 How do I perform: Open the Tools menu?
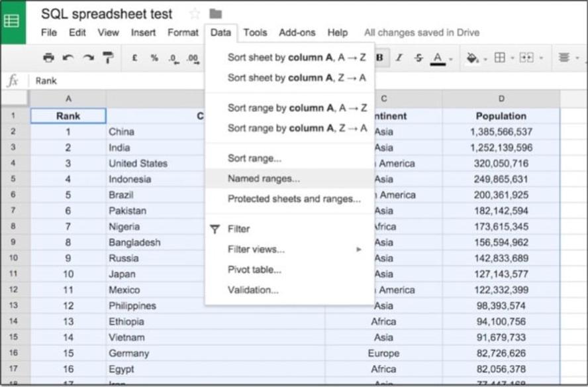(255, 32)
